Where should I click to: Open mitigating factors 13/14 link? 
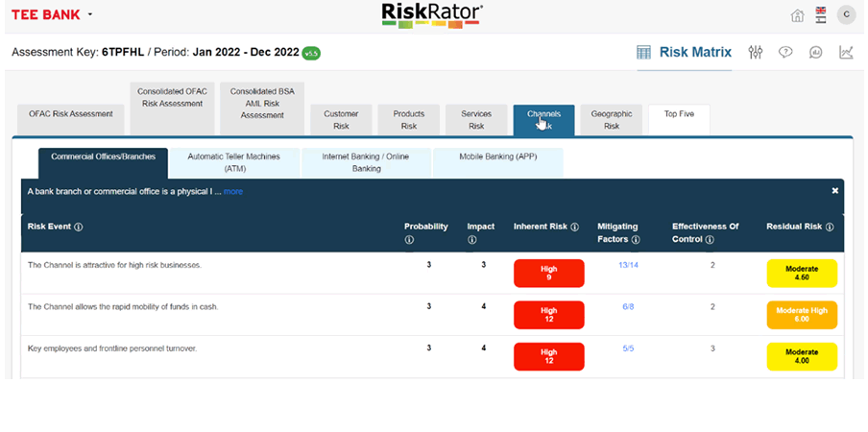pyautogui.click(x=628, y=265)
